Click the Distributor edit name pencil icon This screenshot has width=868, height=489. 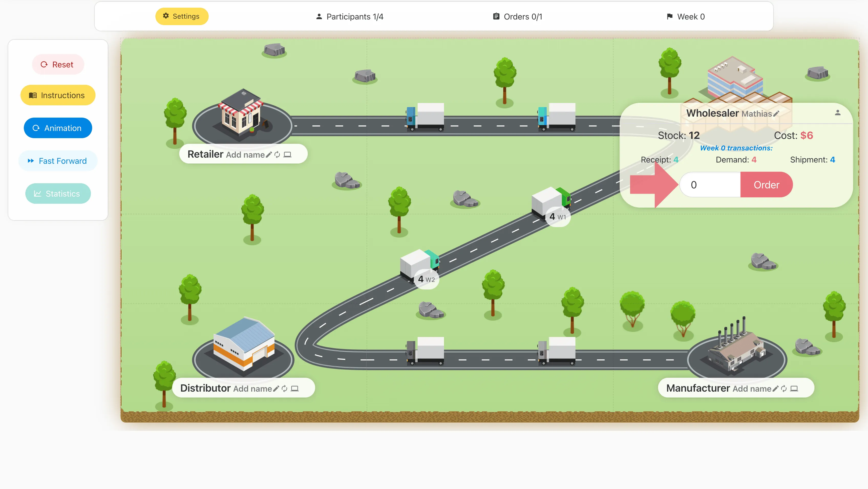point(276,389)
